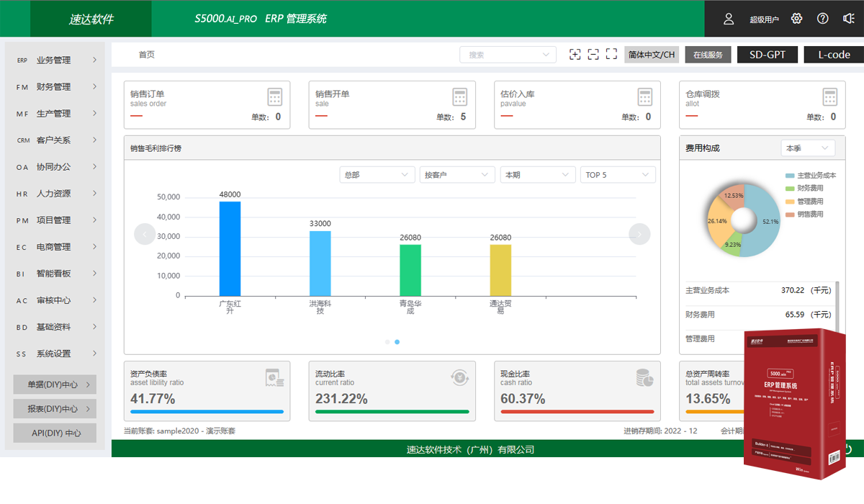The width and height of the screenshot is (864, 504).
Task: Click the 销售开单 calculator icon
Action: [460, 97]
